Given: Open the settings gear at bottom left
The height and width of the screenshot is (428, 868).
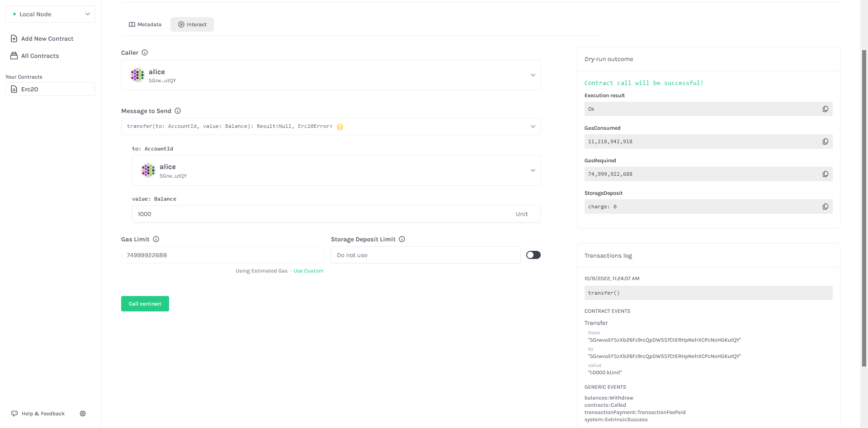Looking at the screenshot, I should pyautogui.click(x=83, y=414).
